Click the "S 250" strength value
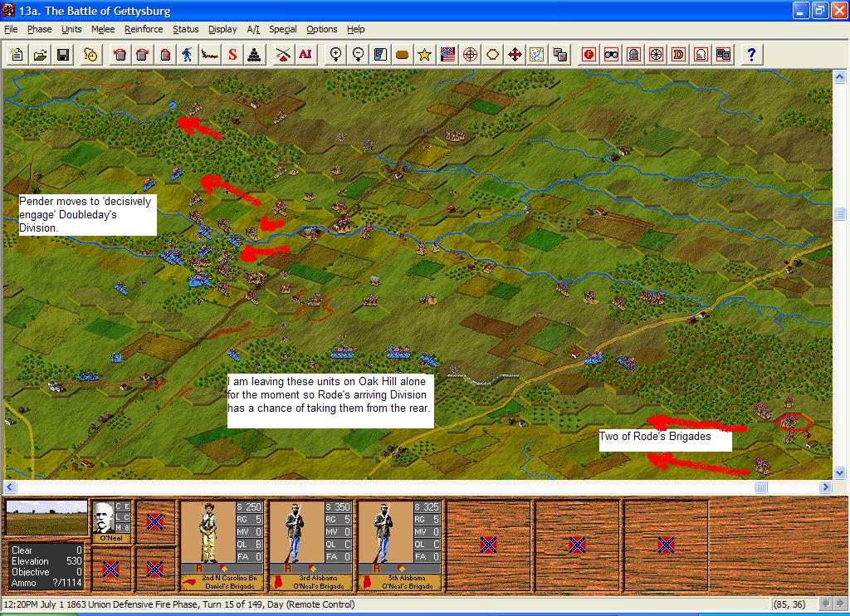Image resolution: width=850 pixels, height=616 pixels. click(x=249, y=507)
